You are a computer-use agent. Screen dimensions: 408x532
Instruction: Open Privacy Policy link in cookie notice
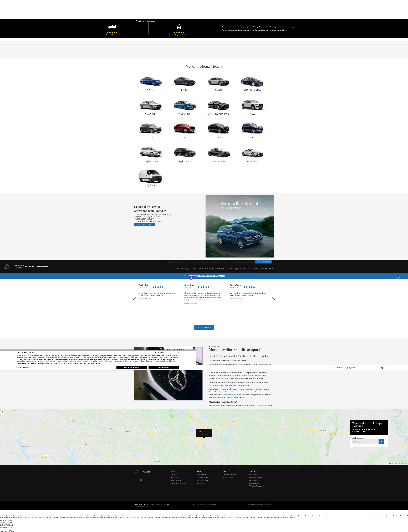[144, 361]
